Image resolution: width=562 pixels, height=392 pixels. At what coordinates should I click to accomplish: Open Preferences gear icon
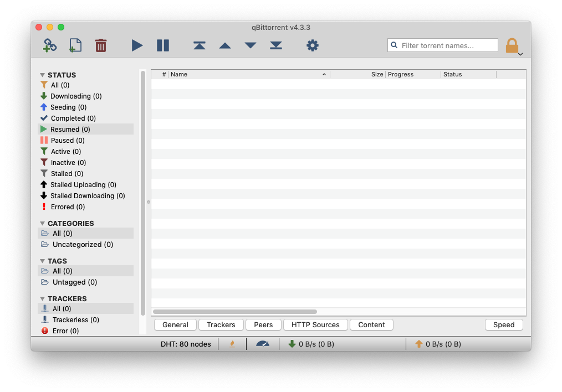[312, 45]
